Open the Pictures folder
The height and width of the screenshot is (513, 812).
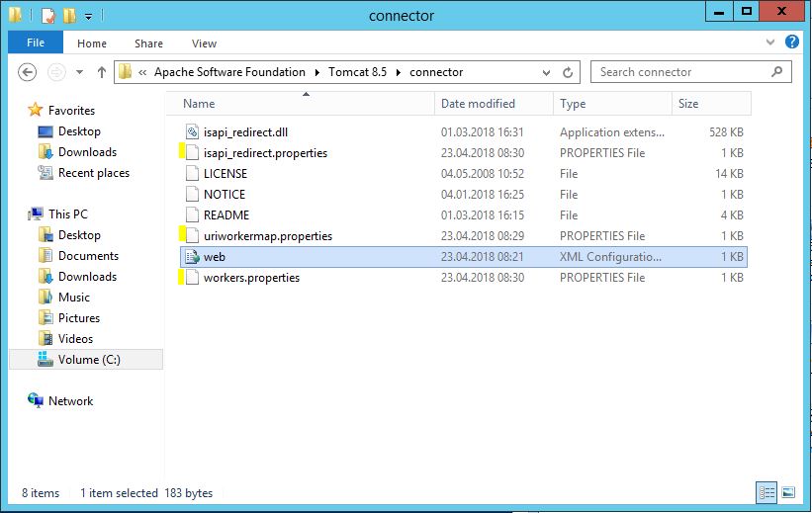(79, 318)
